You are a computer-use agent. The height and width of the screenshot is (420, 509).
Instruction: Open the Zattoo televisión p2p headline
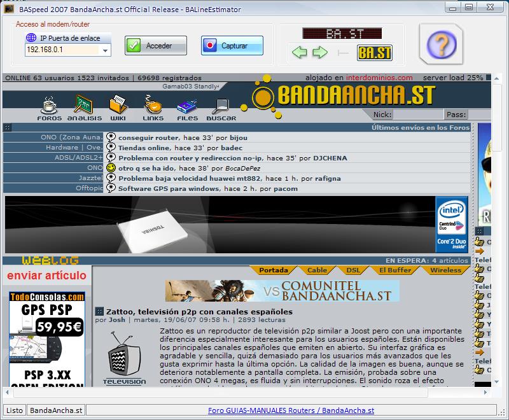tap(199, 312)
